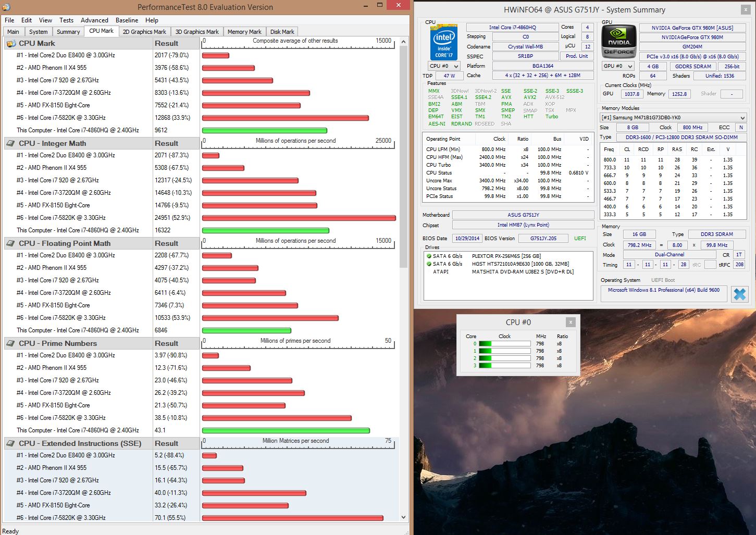756x535 pixels.
Task: Click the DDR3-1600 / PC3-12800 memory type field
Action: point(680,138)
